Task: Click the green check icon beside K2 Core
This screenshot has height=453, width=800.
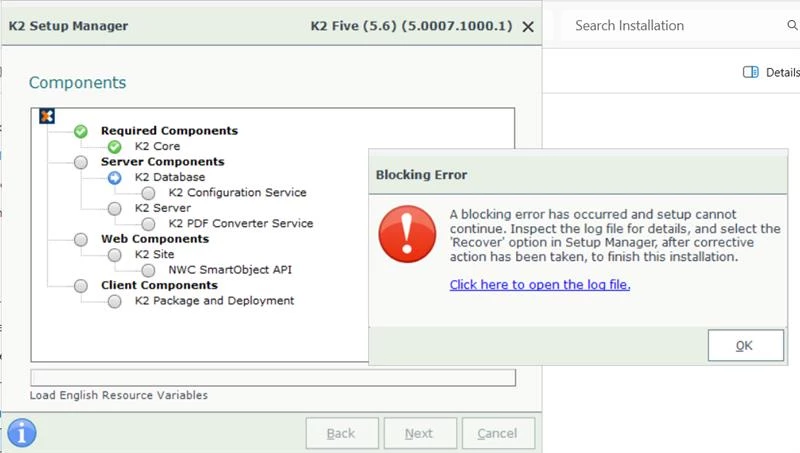Action: (114, 147)
